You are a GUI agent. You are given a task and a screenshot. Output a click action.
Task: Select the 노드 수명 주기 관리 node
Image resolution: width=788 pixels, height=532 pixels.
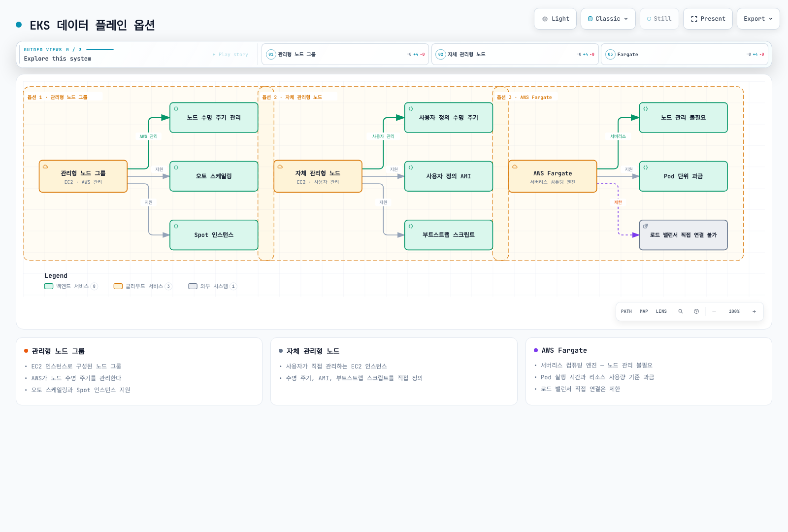pyautogui.click(x=214, y=118)
